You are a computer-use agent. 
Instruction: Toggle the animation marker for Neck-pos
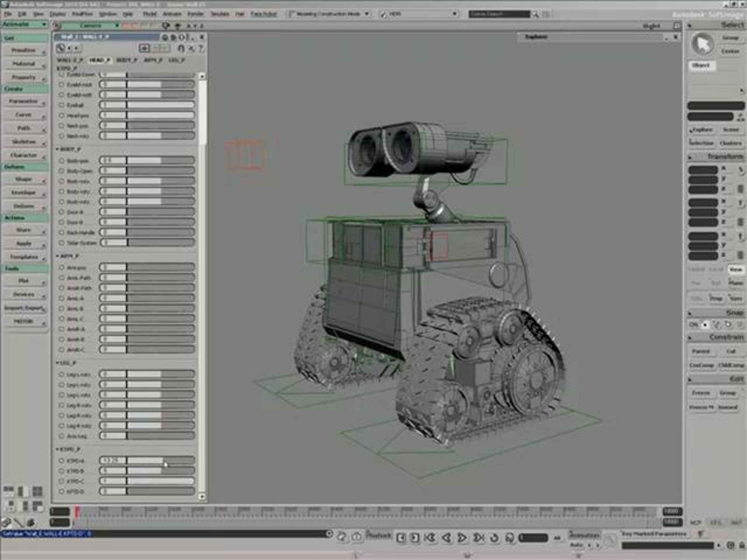click(x=61, y=126)
